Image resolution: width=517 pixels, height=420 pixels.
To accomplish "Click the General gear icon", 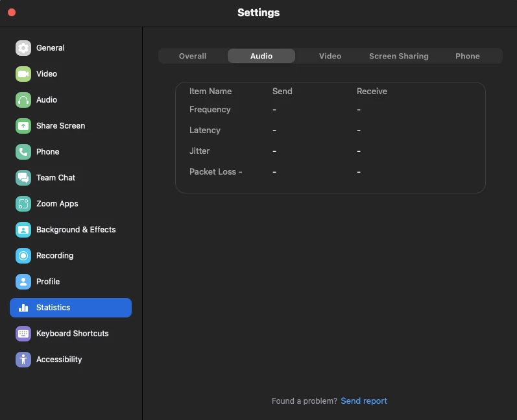I will coord(23,48).
